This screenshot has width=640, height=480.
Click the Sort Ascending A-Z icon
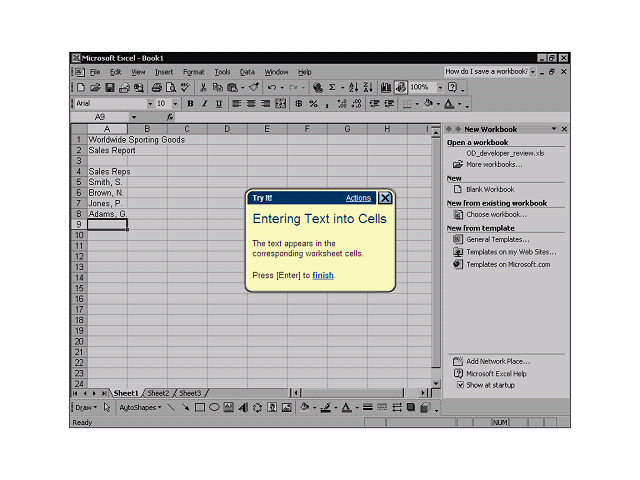coord(353,87)
